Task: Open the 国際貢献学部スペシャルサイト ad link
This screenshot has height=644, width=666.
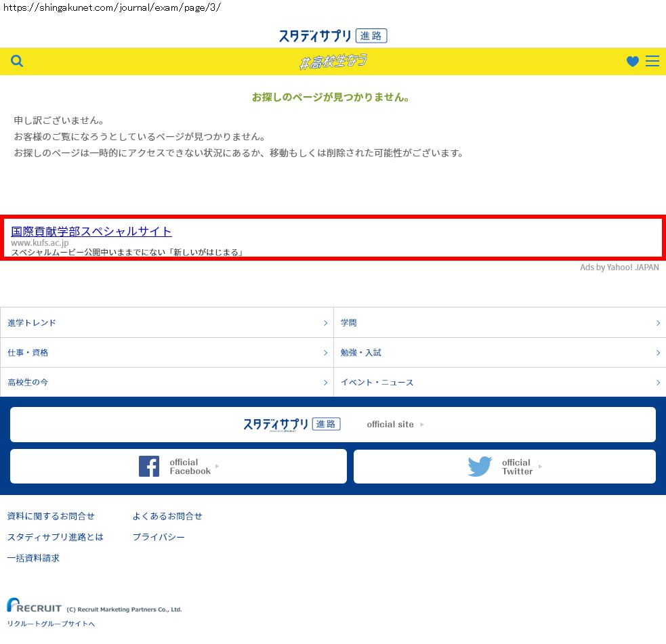Action: click(x=91, y=232)
